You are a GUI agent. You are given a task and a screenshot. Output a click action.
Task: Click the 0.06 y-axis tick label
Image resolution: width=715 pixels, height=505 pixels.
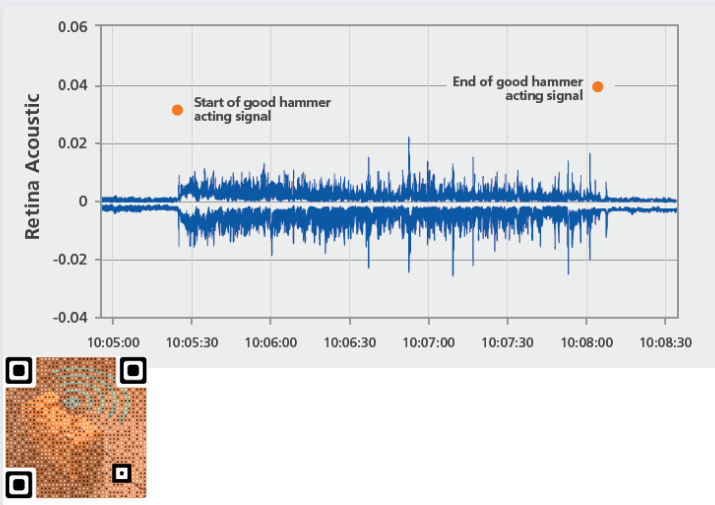tap(72, 26)
